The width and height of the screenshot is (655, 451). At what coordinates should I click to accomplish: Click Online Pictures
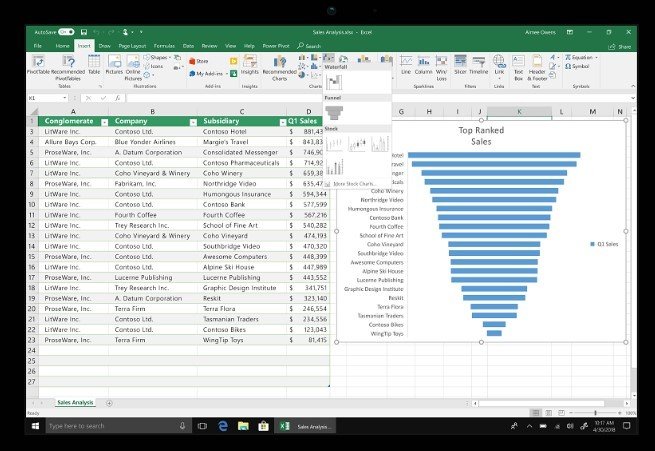coord(133,68)
